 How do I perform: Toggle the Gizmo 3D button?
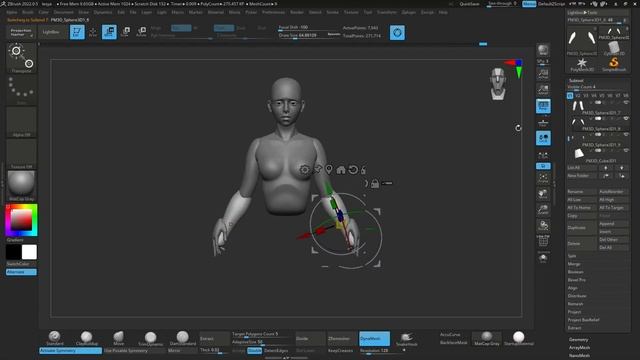397,33
